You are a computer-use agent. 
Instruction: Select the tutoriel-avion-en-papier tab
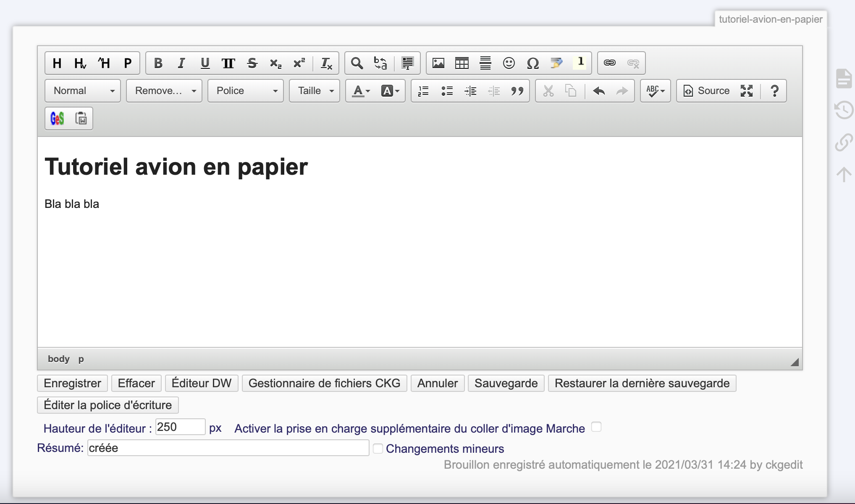(x=770, y=19)
